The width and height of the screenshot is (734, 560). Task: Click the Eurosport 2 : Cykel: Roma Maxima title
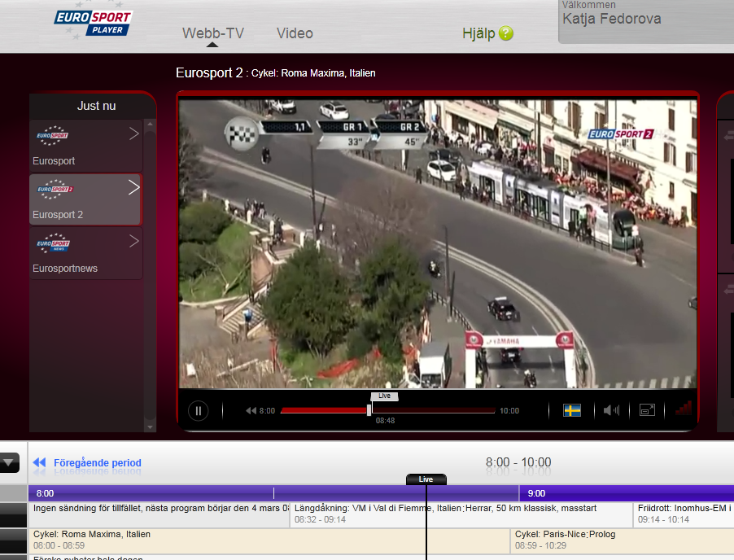tap(276, 72)
